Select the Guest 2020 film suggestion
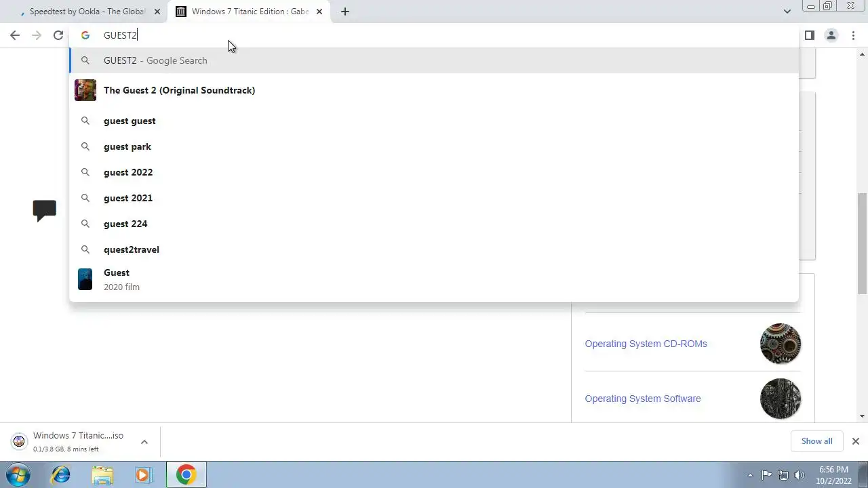 coord(434,279)
